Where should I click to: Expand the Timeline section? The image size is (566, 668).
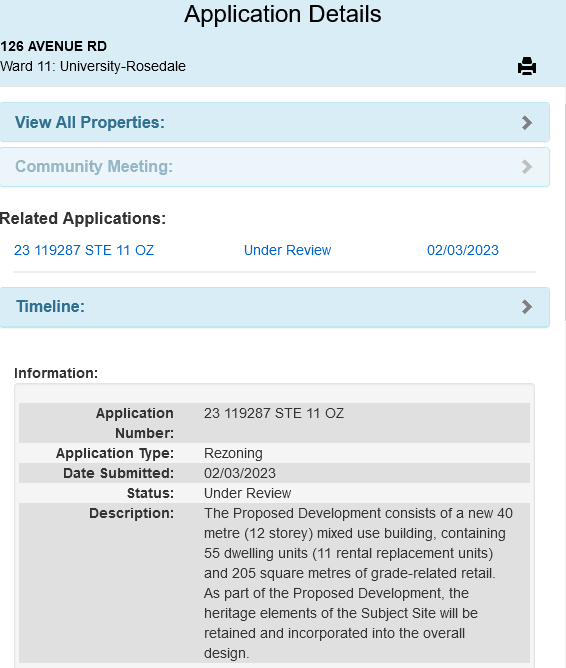(x=275, y=307)
